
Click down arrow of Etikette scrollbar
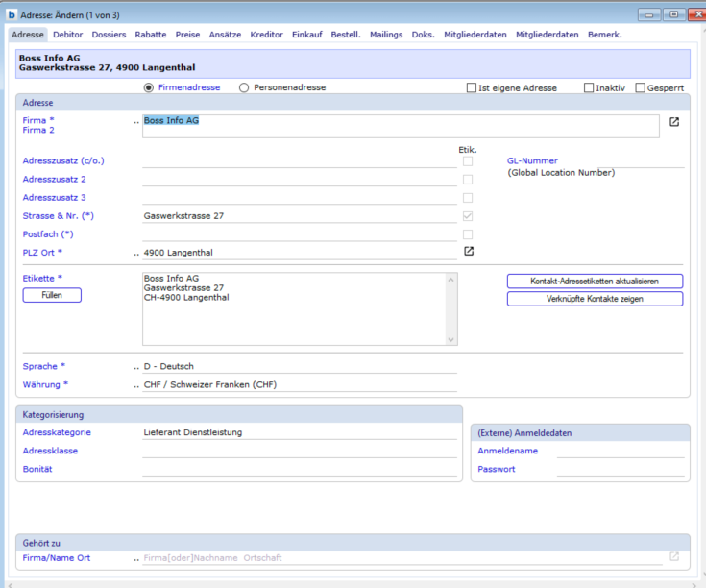452,338
